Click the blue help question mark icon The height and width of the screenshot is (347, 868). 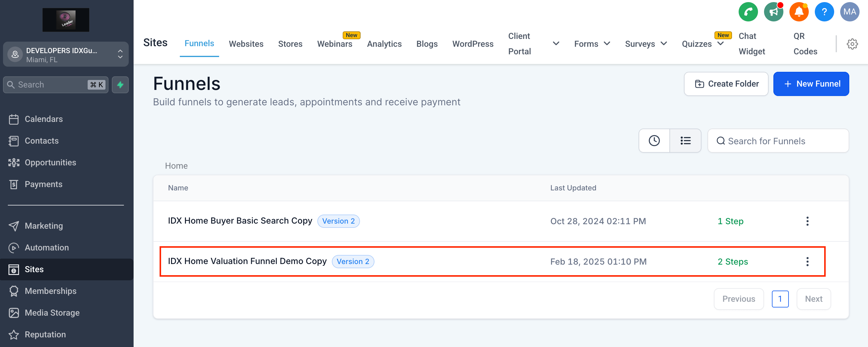click(x=824, y=12)
